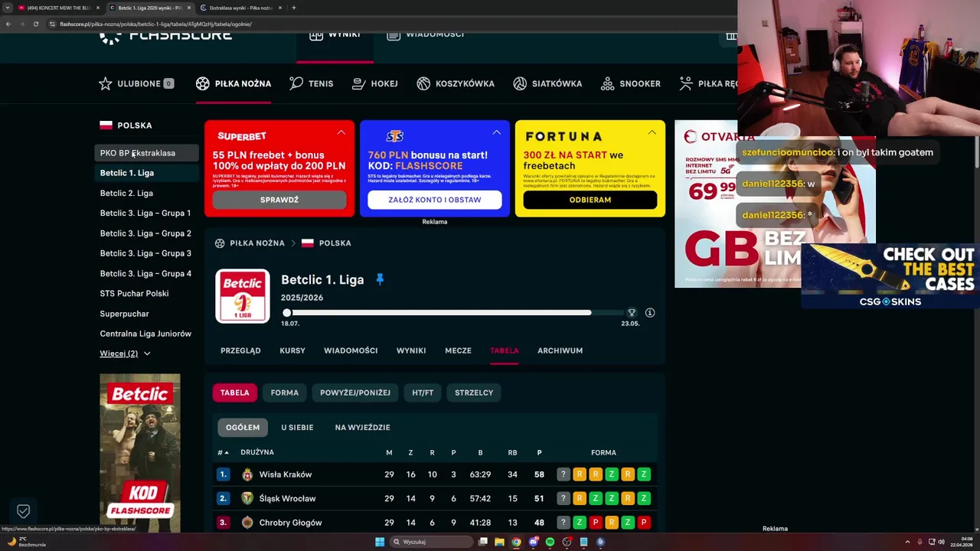Click the Betclic 1 Liga league logo
This screenshot has width=980, height=551.
click(243, 296)
